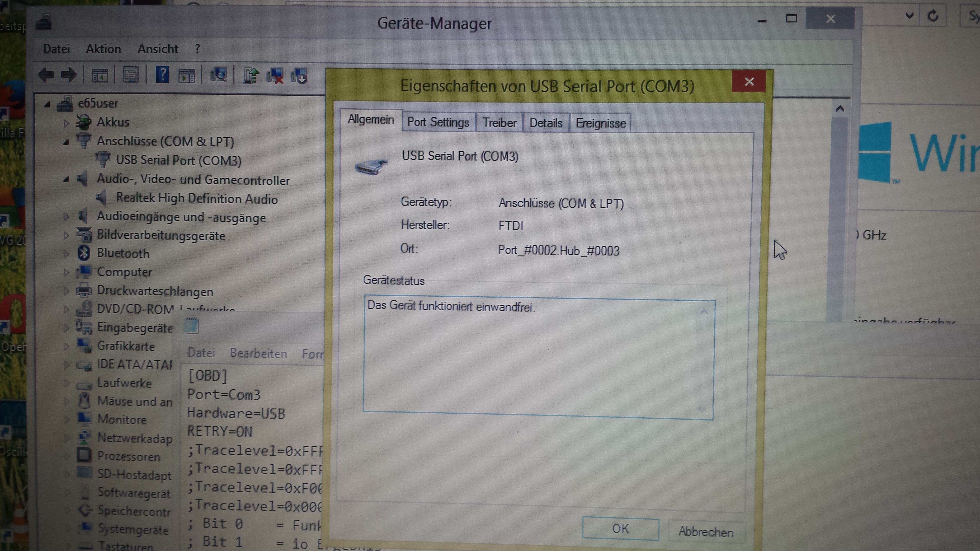Collapse the Anschlüsse (COM & LPT) node

66,142
